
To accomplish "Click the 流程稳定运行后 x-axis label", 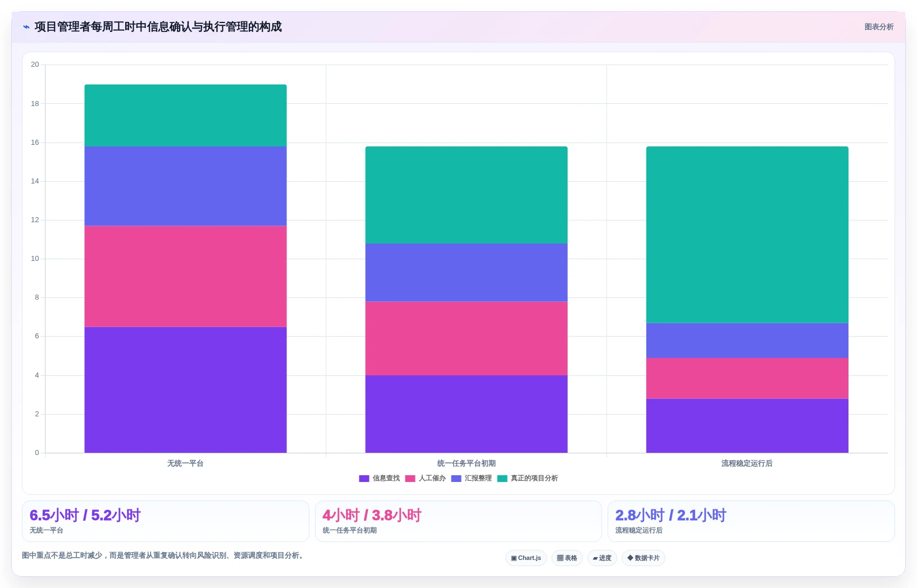I will (747, 463).
